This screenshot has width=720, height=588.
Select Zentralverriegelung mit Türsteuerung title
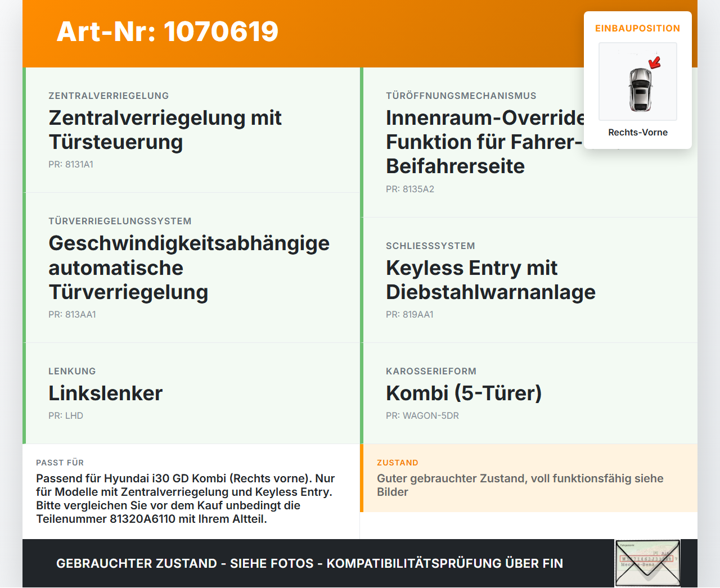coord(165,130)
